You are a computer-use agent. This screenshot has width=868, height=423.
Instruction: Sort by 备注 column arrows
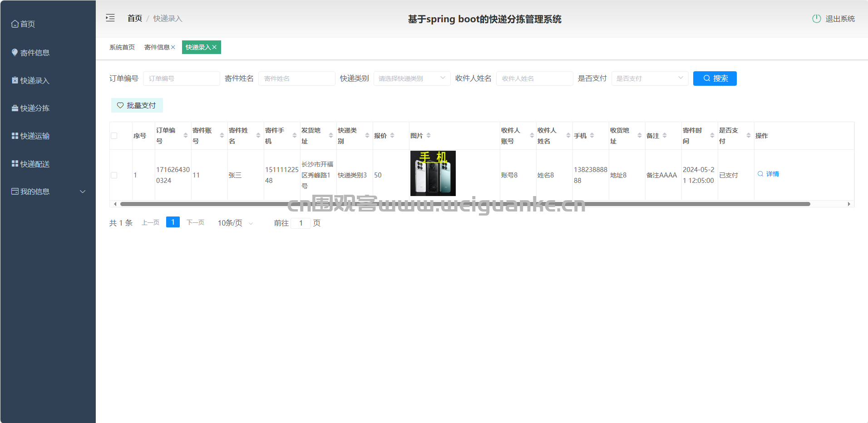pos(665,136)
